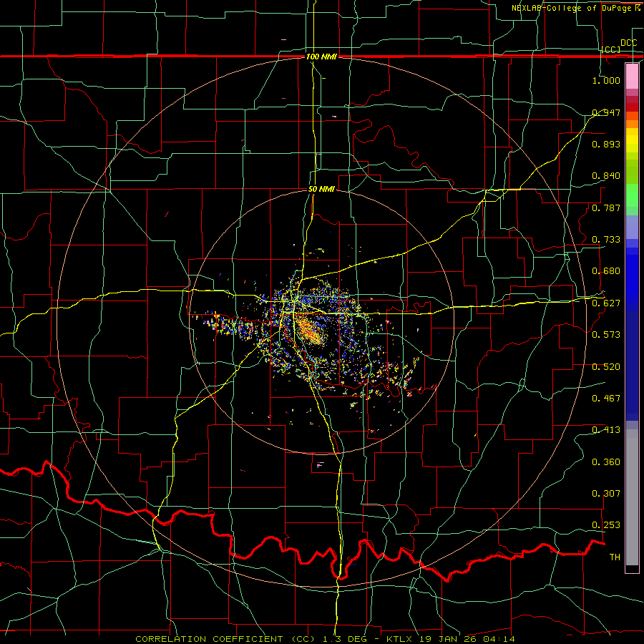Click the 0.947 scale value

point(606,112)
